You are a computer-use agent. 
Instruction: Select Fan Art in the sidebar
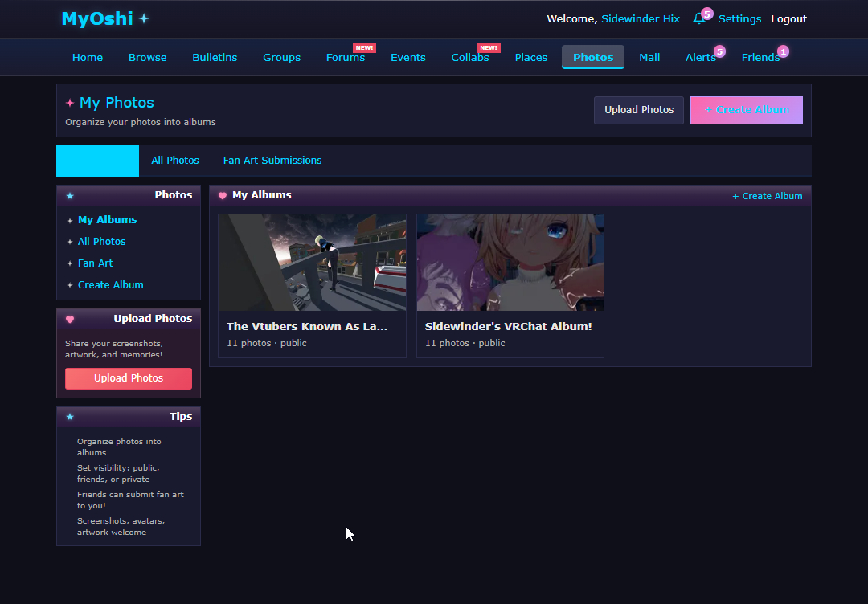coord(95,263)
